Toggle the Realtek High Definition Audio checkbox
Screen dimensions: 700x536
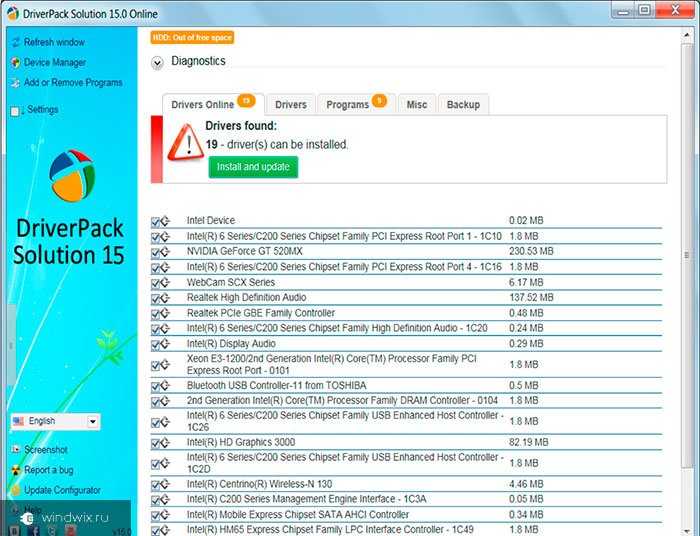155,299
